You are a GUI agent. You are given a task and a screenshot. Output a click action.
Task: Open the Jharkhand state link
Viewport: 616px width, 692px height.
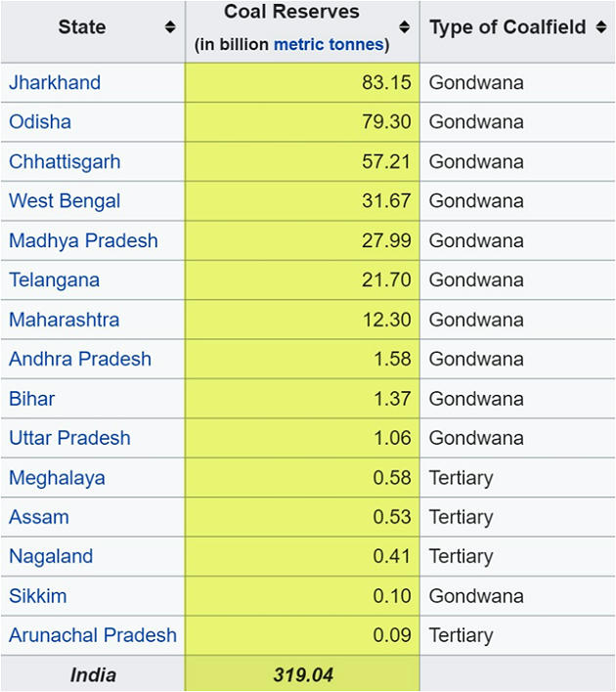point(55,83)
